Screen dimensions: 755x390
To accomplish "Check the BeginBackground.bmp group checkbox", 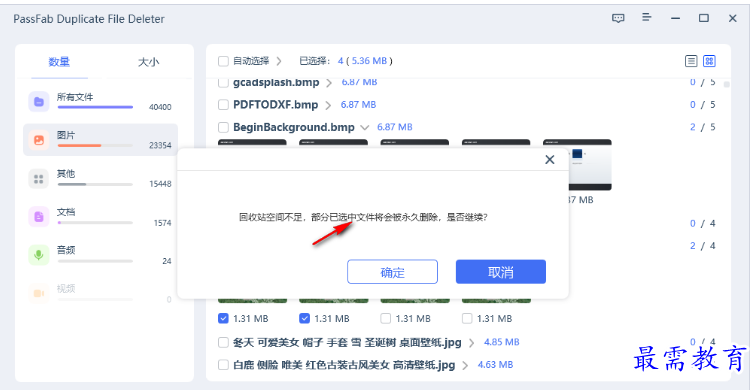I will 223,127.
